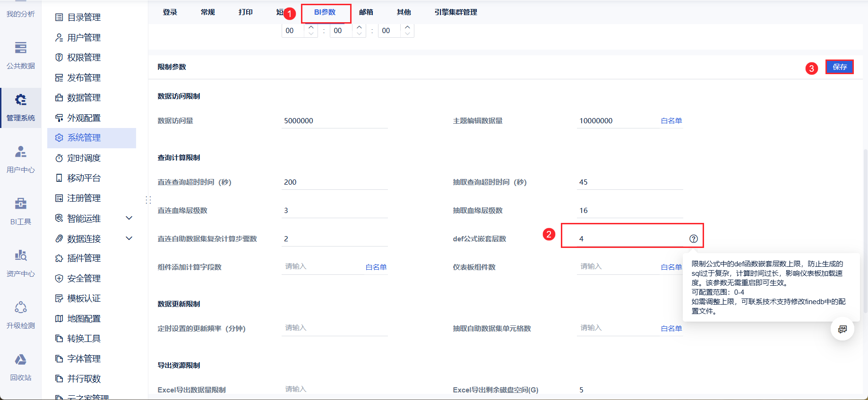This screenshot has width=868, height=400.
Task: Click the 安全管理 shield icon
Action: click(x=59, y=279)
